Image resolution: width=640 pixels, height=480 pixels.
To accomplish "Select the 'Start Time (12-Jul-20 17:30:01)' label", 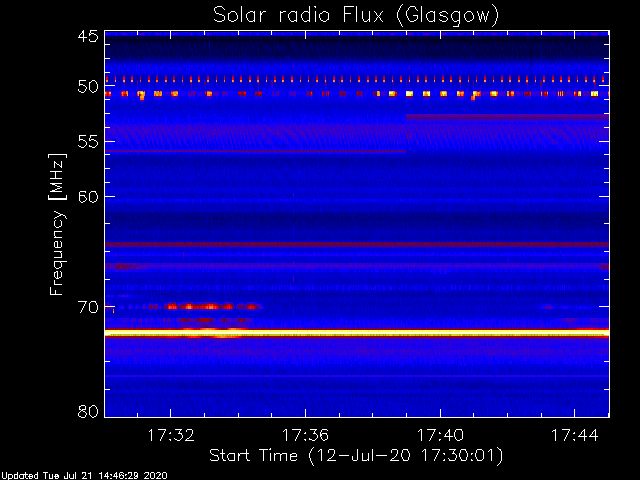I will [x=356, y=456].
